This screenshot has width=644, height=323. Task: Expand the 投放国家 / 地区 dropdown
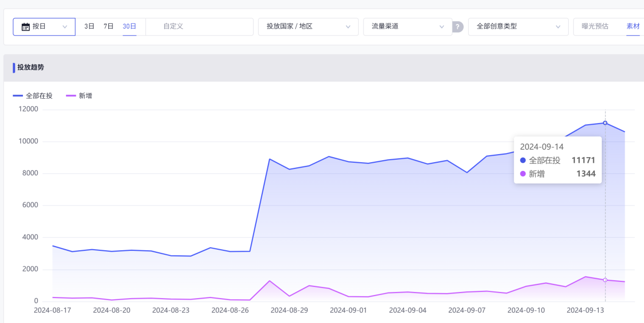coord(308,27)
